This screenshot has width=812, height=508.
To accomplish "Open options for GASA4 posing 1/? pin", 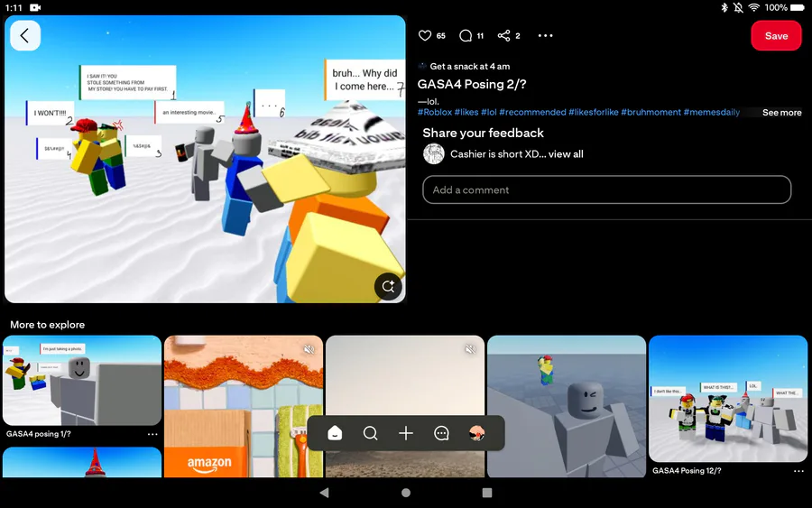I will pos(152,434).
